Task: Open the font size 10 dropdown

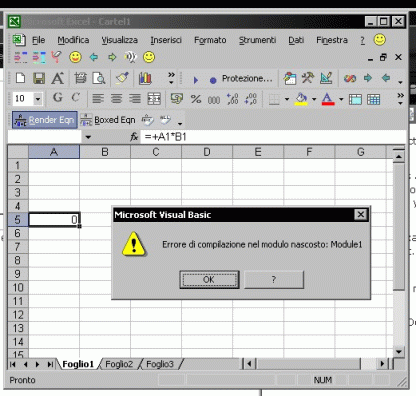Action: (x=38, y=99)
